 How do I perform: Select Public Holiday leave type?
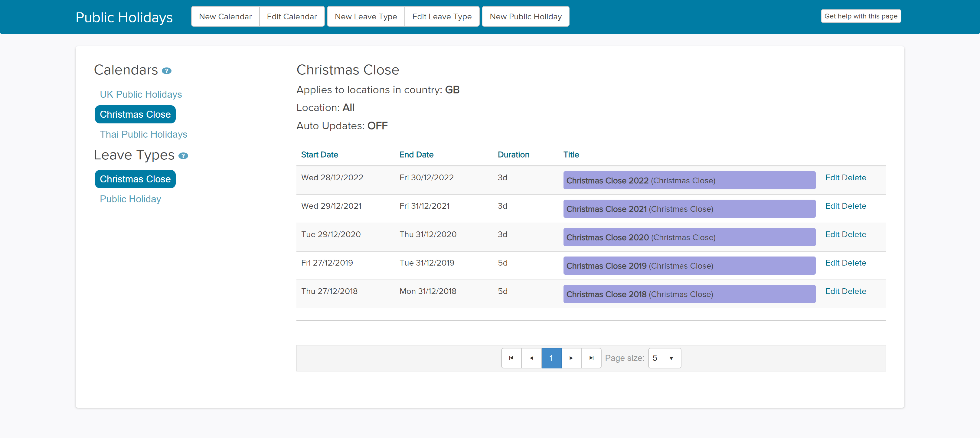(x=130, y=199)
